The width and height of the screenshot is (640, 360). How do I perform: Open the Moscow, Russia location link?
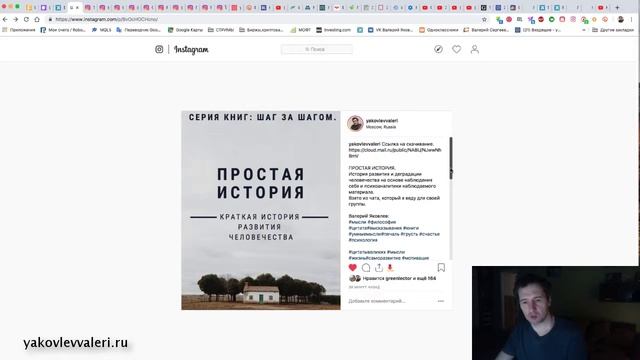pos(381,127)
